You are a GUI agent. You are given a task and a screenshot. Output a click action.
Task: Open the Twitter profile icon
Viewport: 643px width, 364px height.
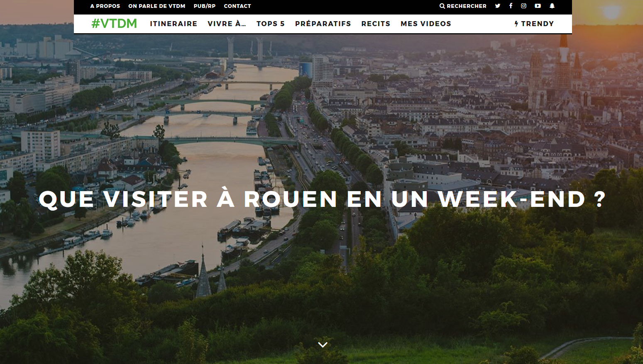pos(497,6)
